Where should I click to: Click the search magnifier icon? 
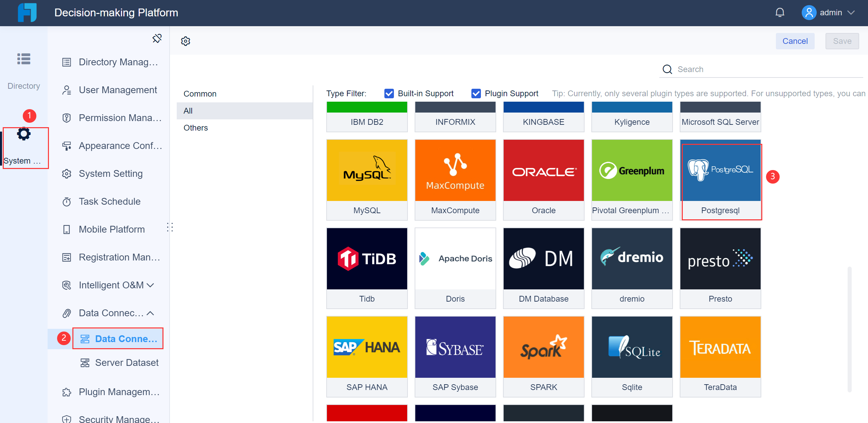pos(667,69)
